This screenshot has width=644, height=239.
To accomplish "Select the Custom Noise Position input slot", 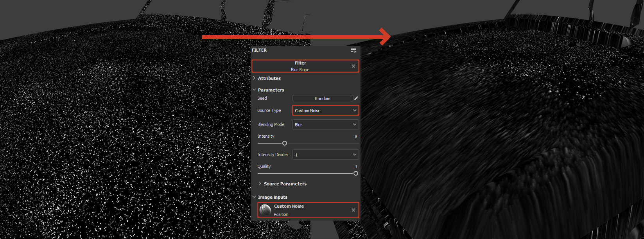I will tap(308, 210).
